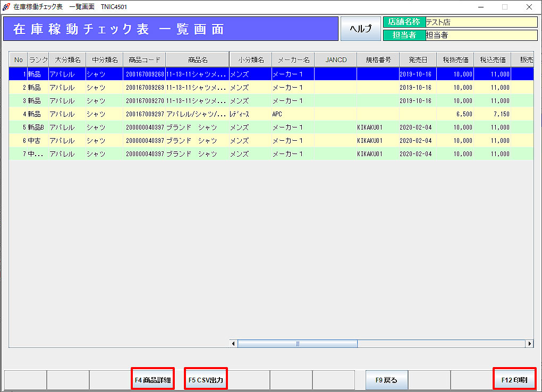Screen dimensions: 542x392
Task: Click the F12 印刷 print button
Action: 514,380
